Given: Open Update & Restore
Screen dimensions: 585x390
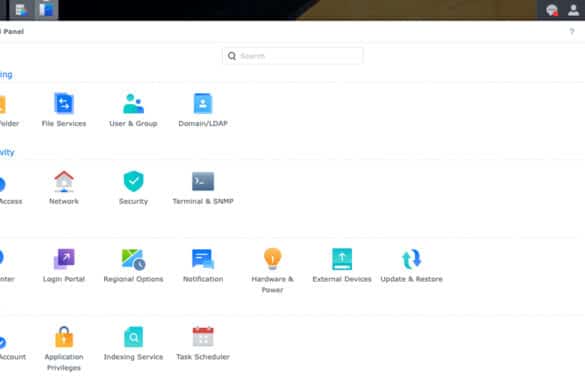Looking at the screenshot, I should pos(412,265).
